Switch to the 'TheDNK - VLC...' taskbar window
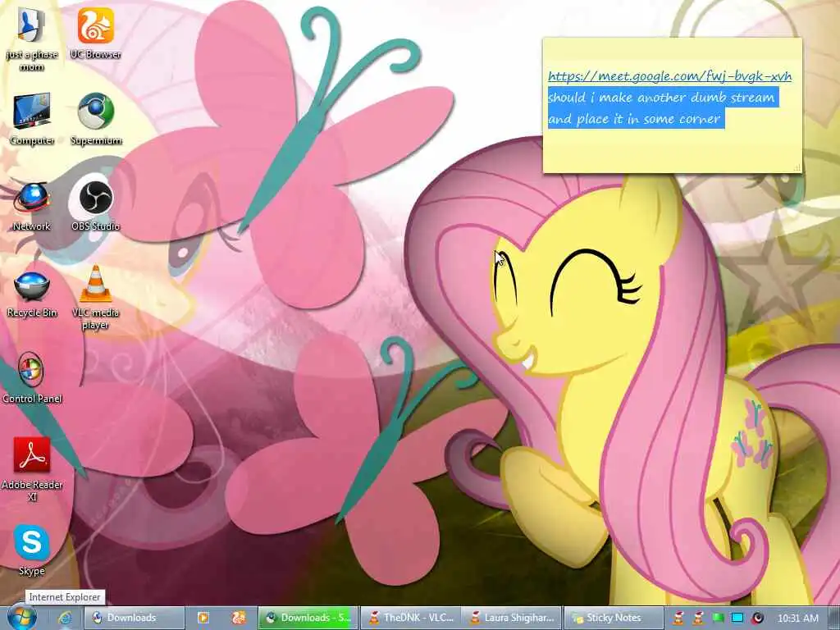 [410, 618]
